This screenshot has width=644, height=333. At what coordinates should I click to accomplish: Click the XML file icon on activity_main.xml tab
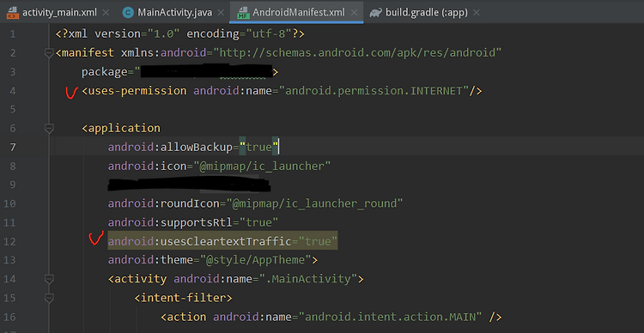point(12,13)
